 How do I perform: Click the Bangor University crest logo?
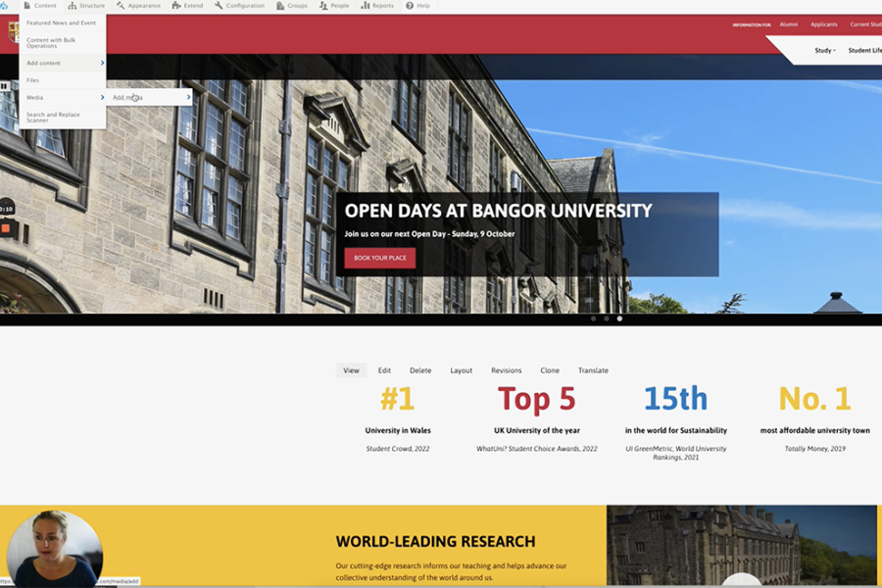pos(13,32)
